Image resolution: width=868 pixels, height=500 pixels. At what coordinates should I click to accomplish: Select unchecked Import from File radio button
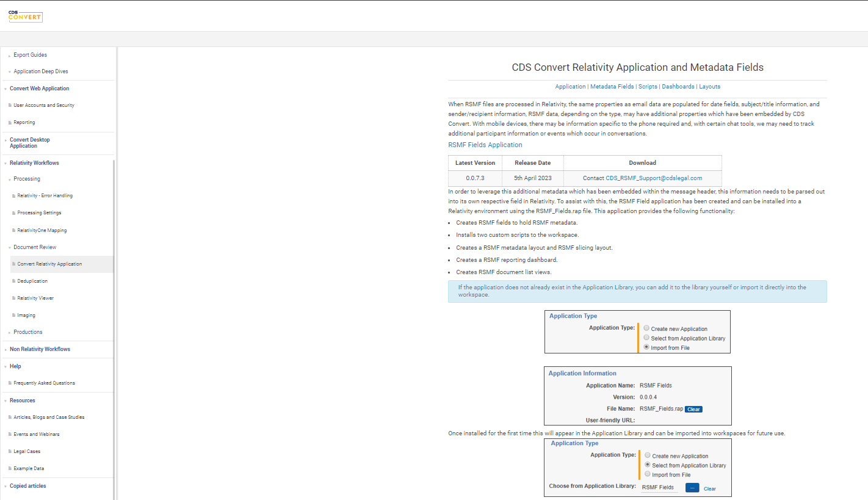(x=648, y=474)
